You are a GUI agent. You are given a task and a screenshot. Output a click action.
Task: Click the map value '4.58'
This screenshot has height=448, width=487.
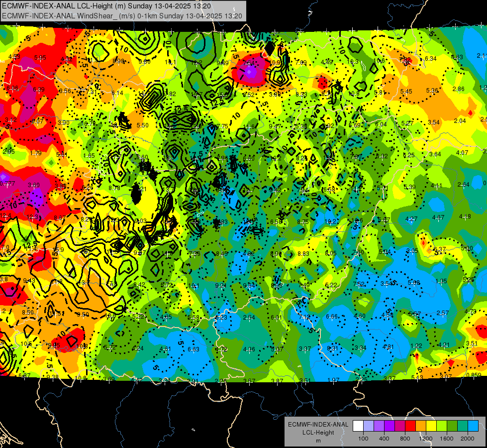[388, 315]
